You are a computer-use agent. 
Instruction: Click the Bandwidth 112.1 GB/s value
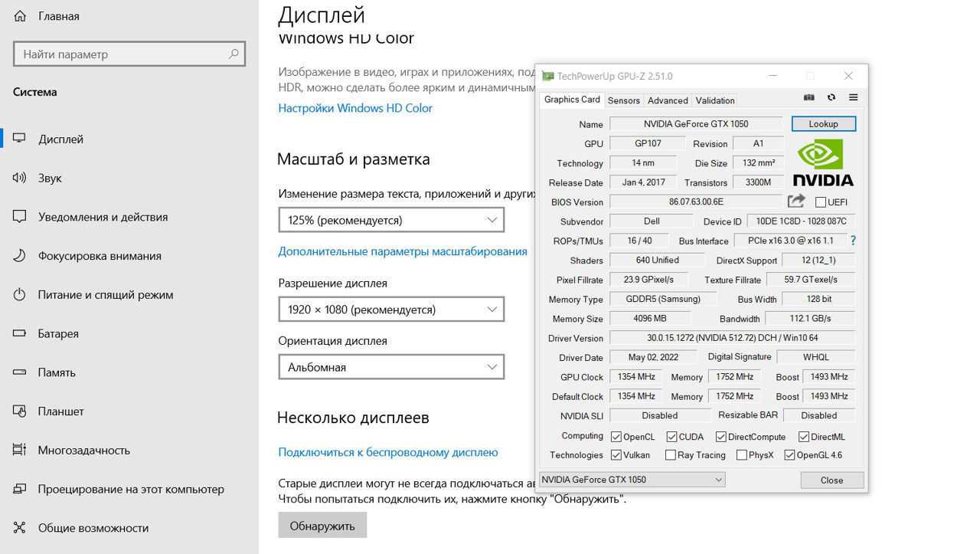[x=810, y=318]
